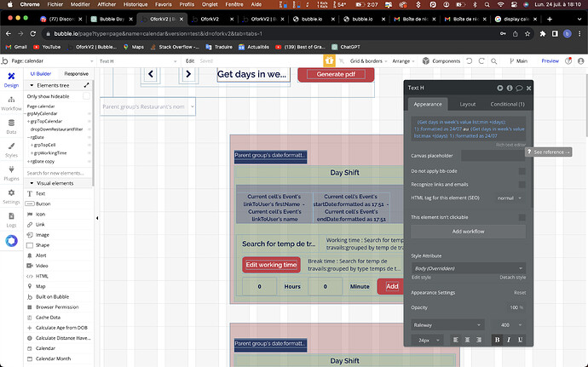Image resolution: width=588 pixels, height=367 pixels.
Task: Open the Logs section icon
Action: (11, 220)
